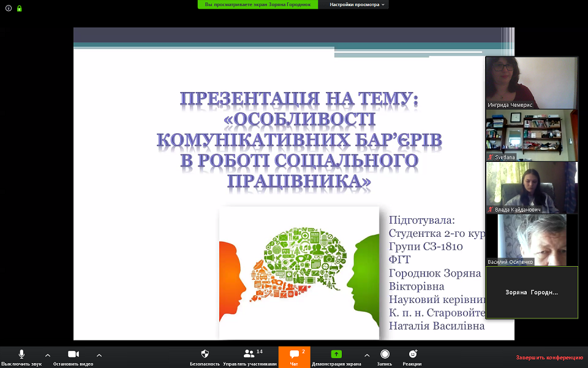Click the slide title line 'ПРЕЗЕНТАЦІЯ НА ТЕМУ:'
Image resolution: width=588 pixels, height=368 pixels.
click(299, 99)
